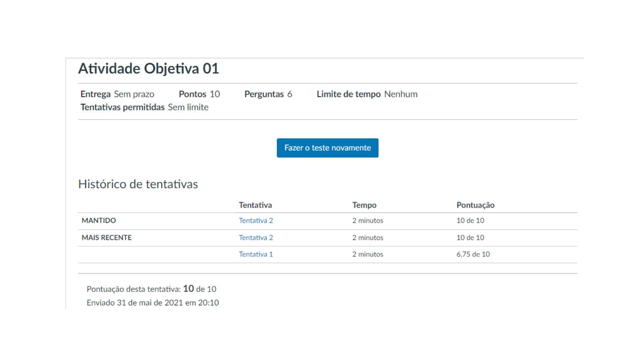Select the Enviado 31 de mai submission date
Viewport: 644px width, 362px height.
pos(153,303)
